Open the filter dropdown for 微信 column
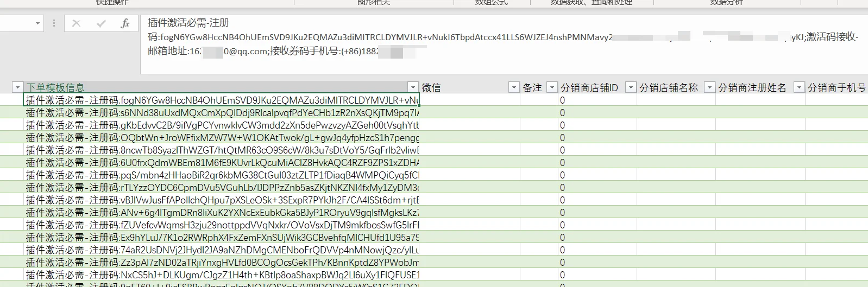This screenshot has width=868, height=287. (513, 87)
